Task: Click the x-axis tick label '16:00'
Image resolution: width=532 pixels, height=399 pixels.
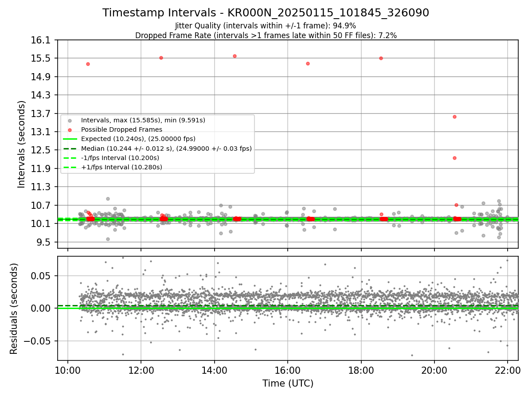Action: tap(288, 370)
